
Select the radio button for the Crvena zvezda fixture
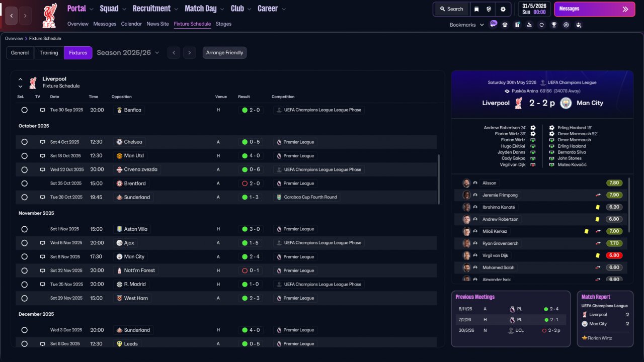(x=24, y=170)
